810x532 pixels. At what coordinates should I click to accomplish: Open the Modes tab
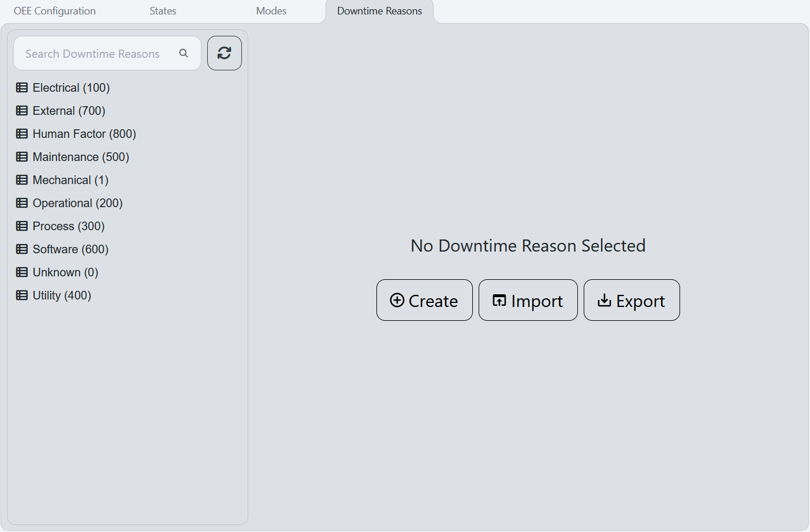271,10
